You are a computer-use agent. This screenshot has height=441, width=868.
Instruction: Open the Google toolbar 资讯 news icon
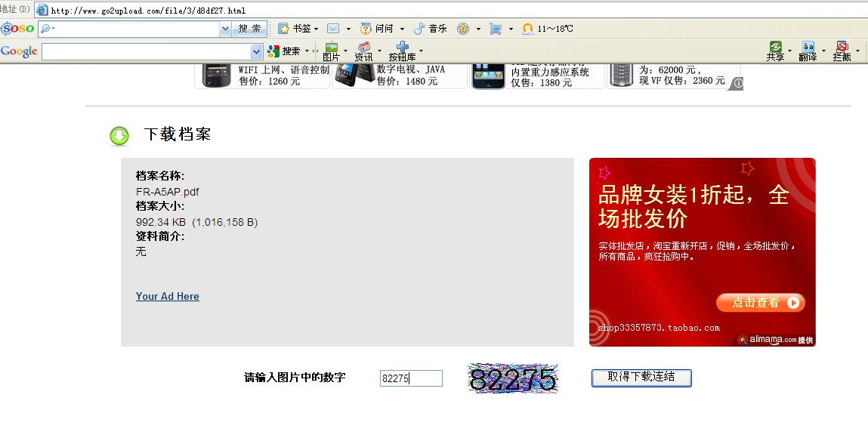[x=363, y=51]
